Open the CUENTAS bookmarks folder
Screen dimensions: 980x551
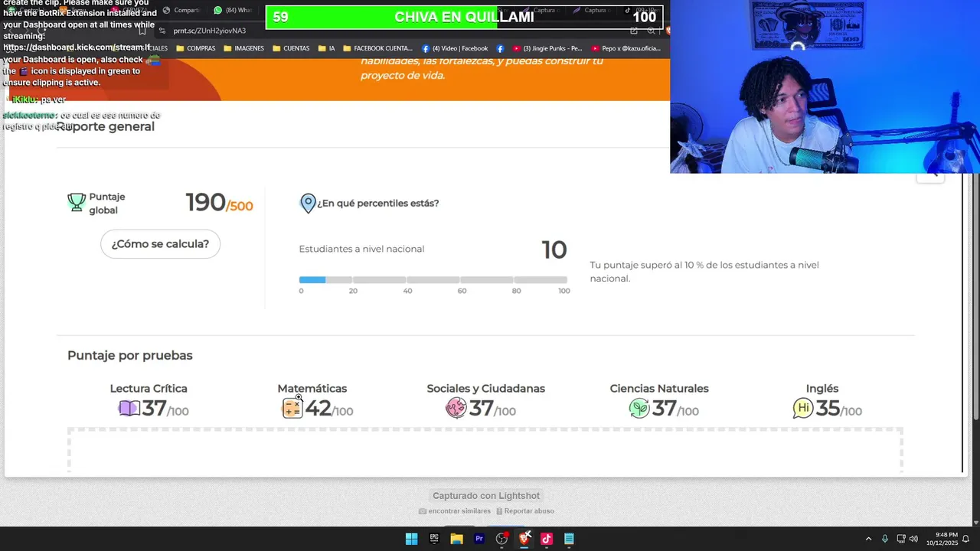[x=291, y=48]
